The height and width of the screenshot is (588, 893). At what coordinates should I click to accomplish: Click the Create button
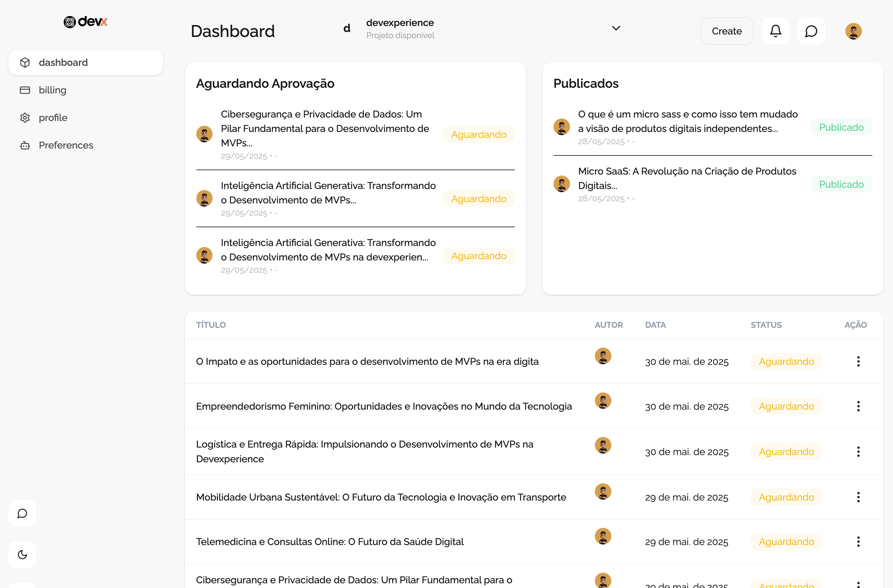727,31
